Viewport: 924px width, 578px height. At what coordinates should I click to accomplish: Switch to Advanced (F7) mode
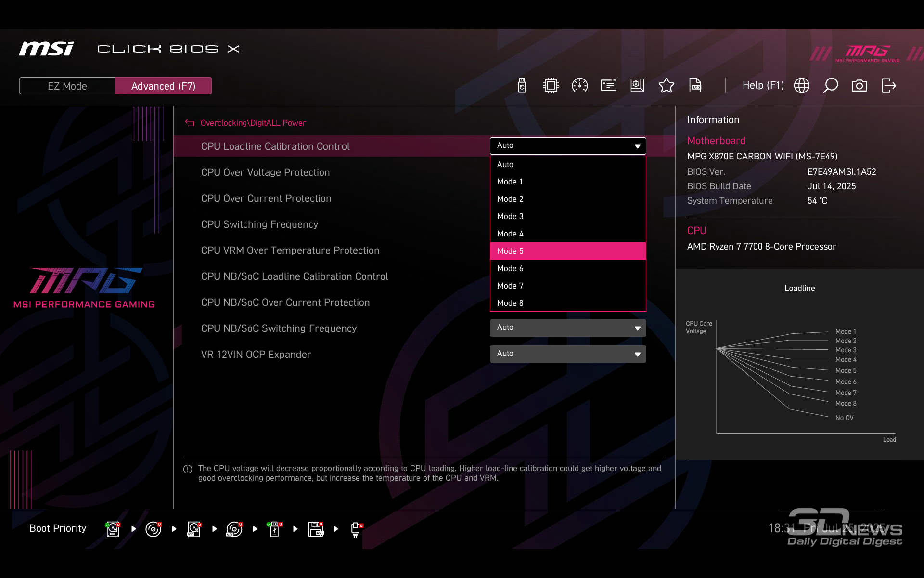pos(164,86)
